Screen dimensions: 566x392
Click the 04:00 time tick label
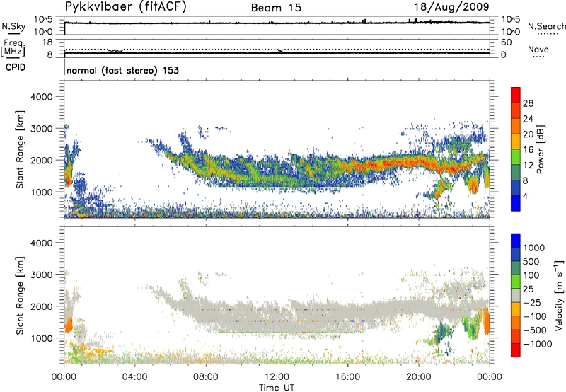(x=134, y=377)
